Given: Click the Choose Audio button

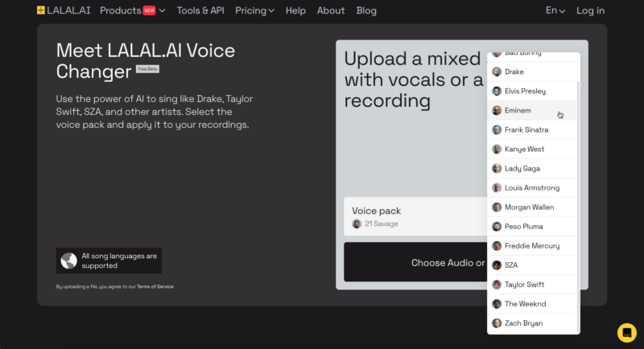Looking at the screenshot, I should click(415, 262).
